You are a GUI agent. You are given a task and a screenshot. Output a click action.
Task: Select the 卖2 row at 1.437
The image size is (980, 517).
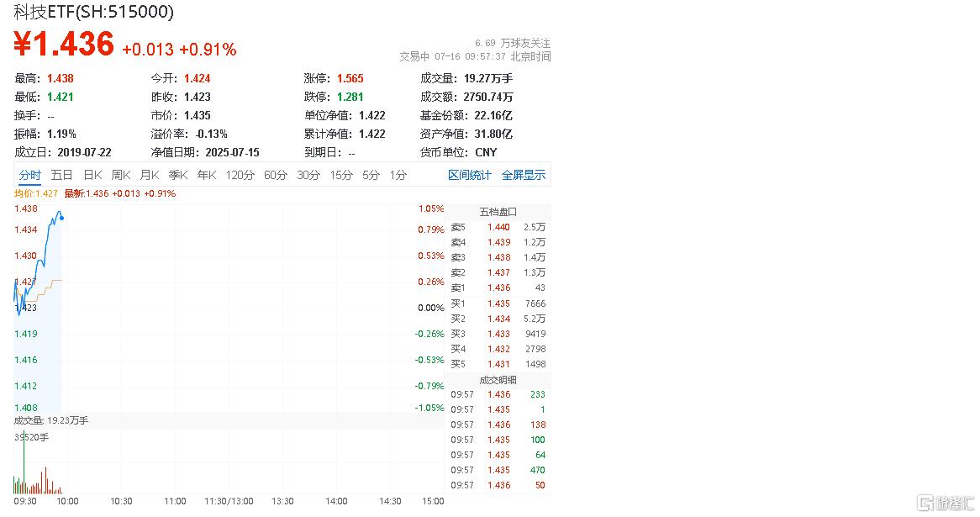point(498,272)
